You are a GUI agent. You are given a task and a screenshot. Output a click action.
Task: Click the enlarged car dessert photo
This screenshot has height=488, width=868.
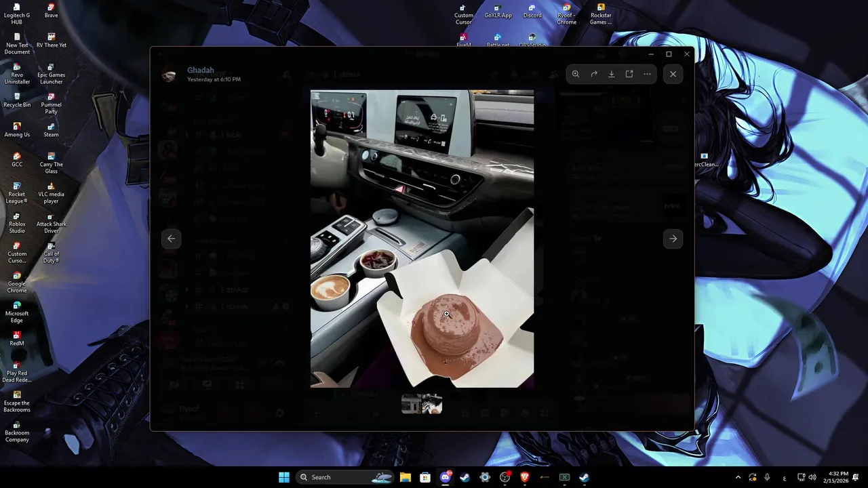coord(422,239)
